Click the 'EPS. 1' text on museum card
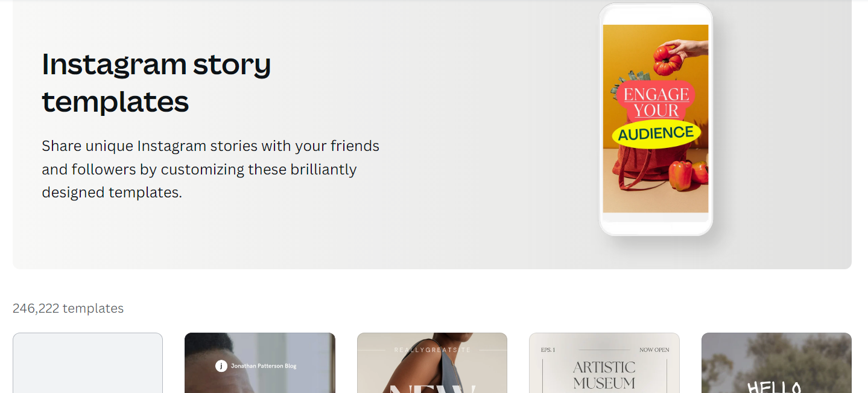This screenshot has height=393, width=868. [548, 350]
